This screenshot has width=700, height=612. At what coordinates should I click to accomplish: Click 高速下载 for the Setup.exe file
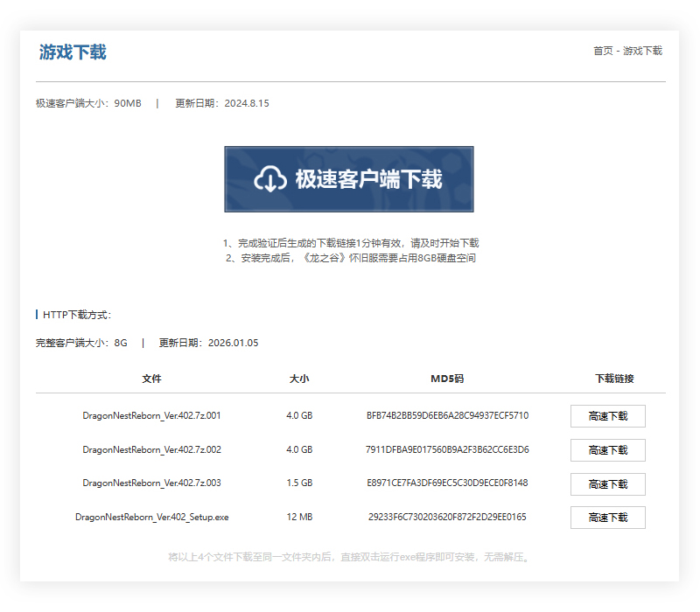click(607, 518)
